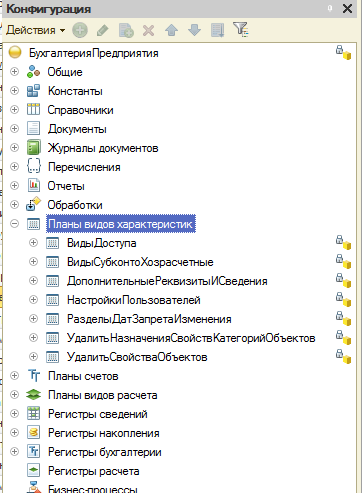Image resolution: width=362 pixels, height=493 pixels.
Task: Select the Планы видов расчета item
Action: (103, 395)
